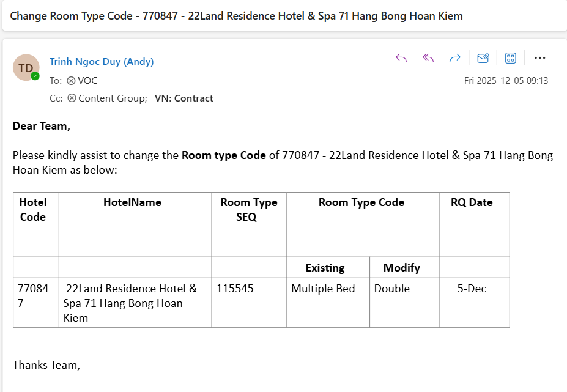Reply all to the message
Screen dimensions: 567x392
coord(428,58)
